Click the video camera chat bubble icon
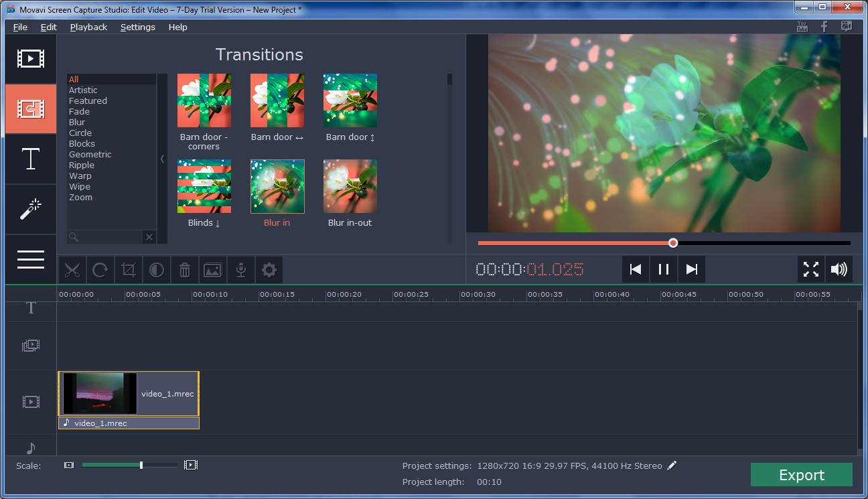The width and height of the screenshot is (868, 499). [847, 26]
